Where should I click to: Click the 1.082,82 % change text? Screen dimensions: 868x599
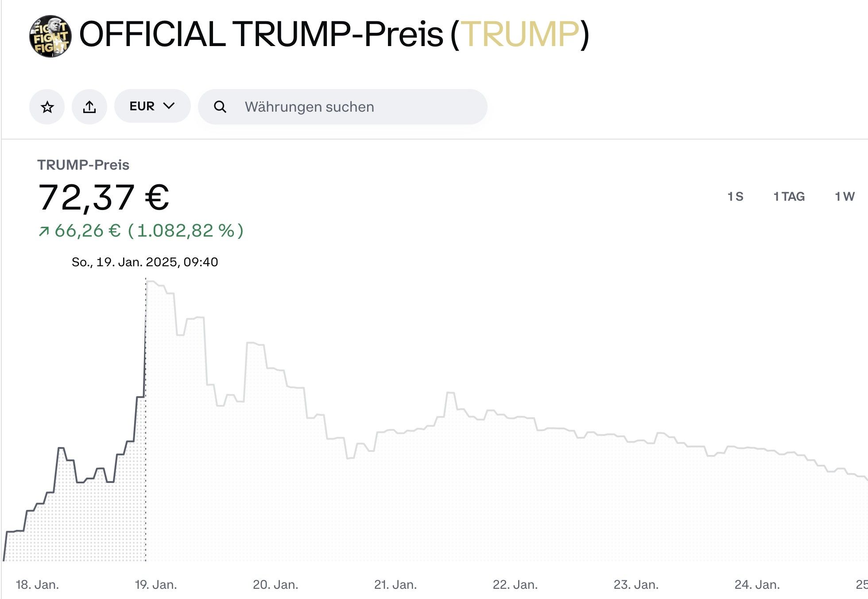point(186,231)
